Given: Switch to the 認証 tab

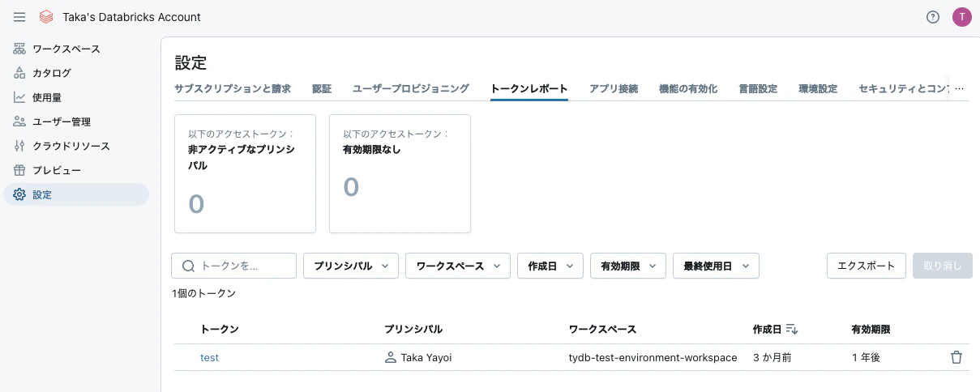Looking at the screenshot, I should coord(322,89).
